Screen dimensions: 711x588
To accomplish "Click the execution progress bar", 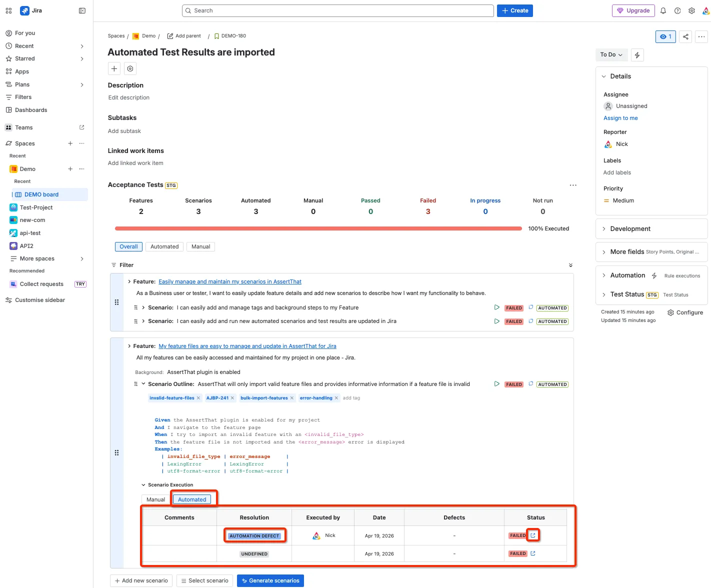I will (318, 228).
